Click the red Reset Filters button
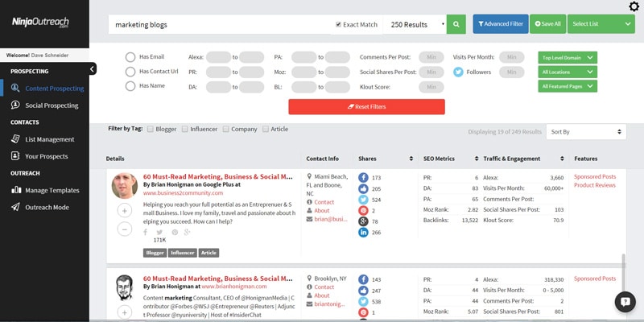The width and height of the screenshot is (644, 322). (x=367, y=107)
